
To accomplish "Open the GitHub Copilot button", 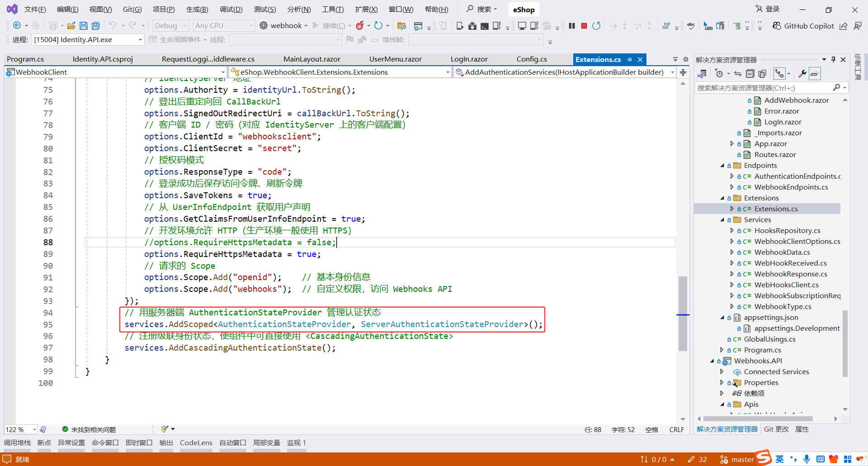I will [803, 26].
